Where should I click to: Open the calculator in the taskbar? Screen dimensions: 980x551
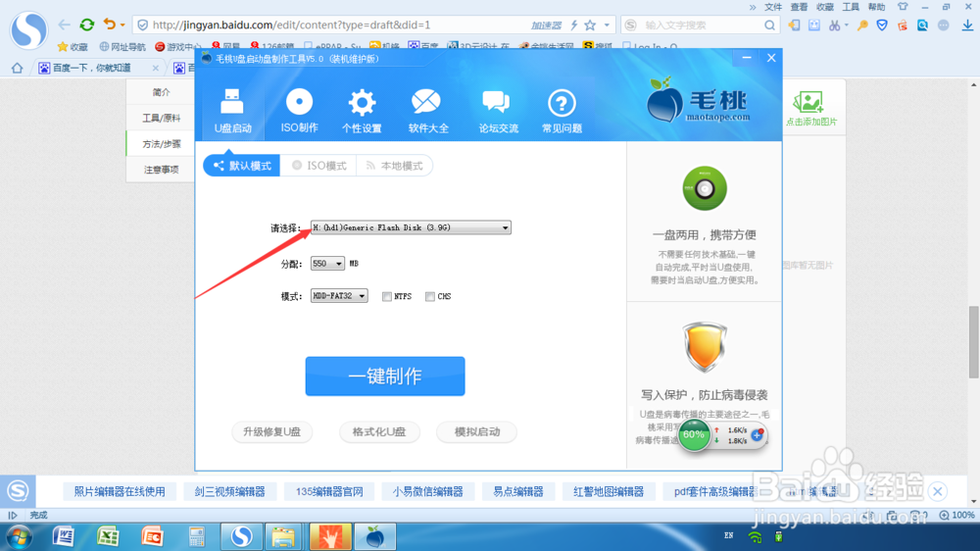pos(196,536)
